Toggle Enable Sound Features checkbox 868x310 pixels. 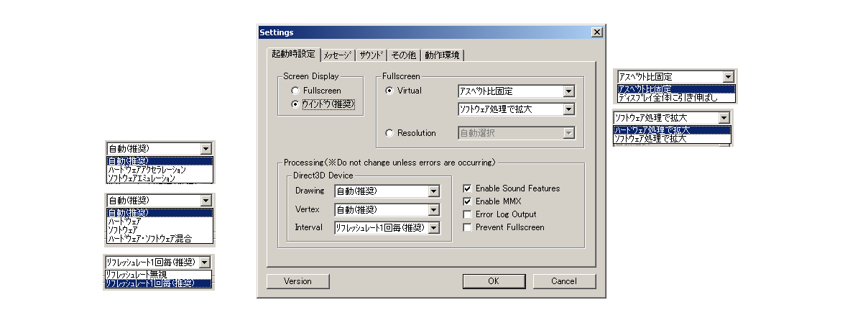468,188
